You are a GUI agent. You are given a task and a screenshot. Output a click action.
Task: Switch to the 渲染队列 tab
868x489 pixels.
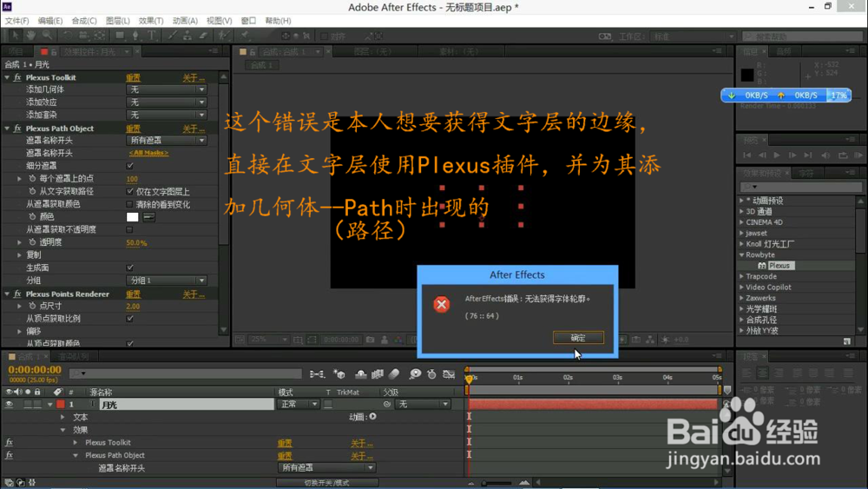point(73,357)
